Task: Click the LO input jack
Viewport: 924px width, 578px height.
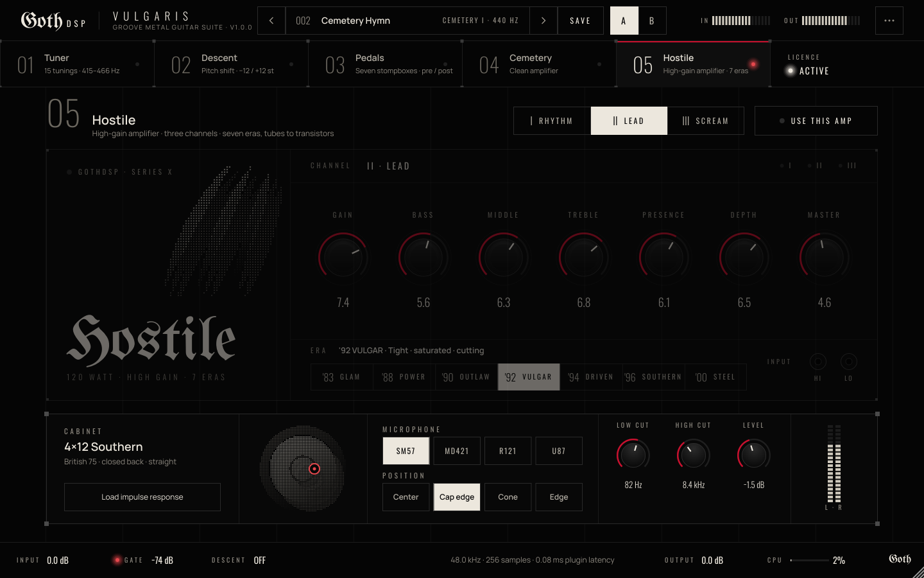Action: (848, 362)
